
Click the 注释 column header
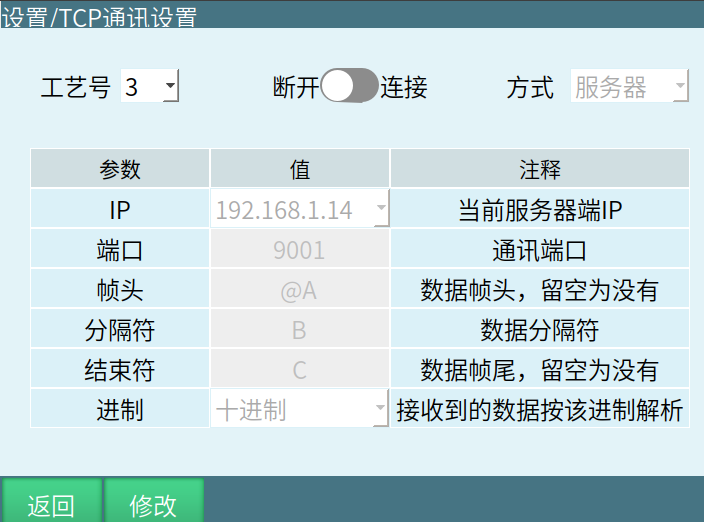[540, 168]
